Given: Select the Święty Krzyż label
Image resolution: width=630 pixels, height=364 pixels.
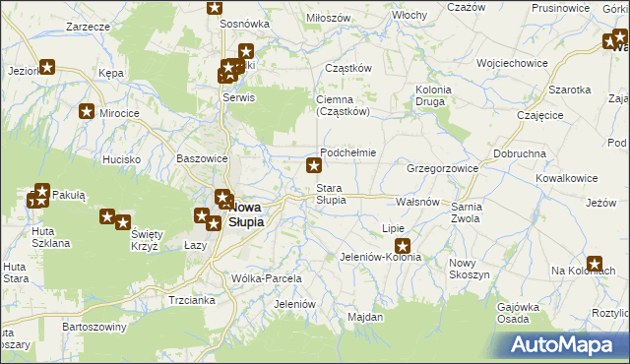Looking at the screenshot, I should (x=147, y=240).
